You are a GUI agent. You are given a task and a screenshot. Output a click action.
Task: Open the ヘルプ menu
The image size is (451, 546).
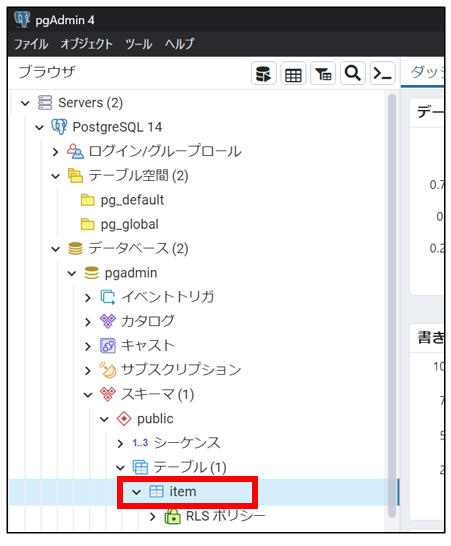pyautogui.click(x=179, y=44)
